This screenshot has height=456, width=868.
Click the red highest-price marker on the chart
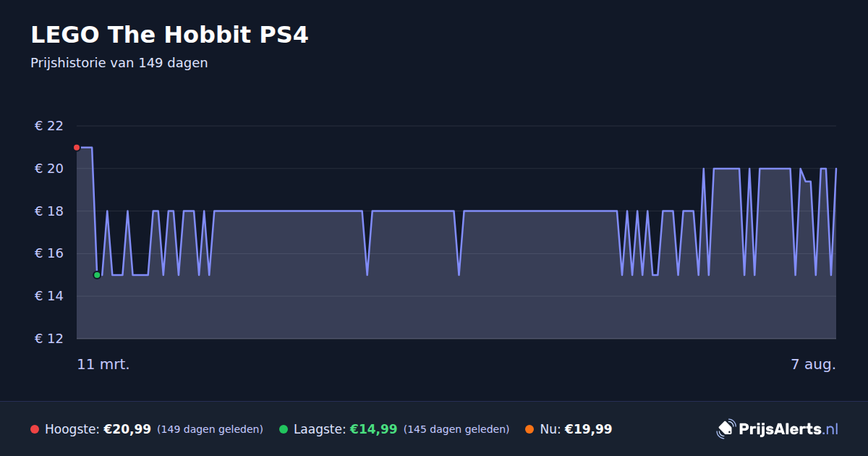click(x=77, y=148)
